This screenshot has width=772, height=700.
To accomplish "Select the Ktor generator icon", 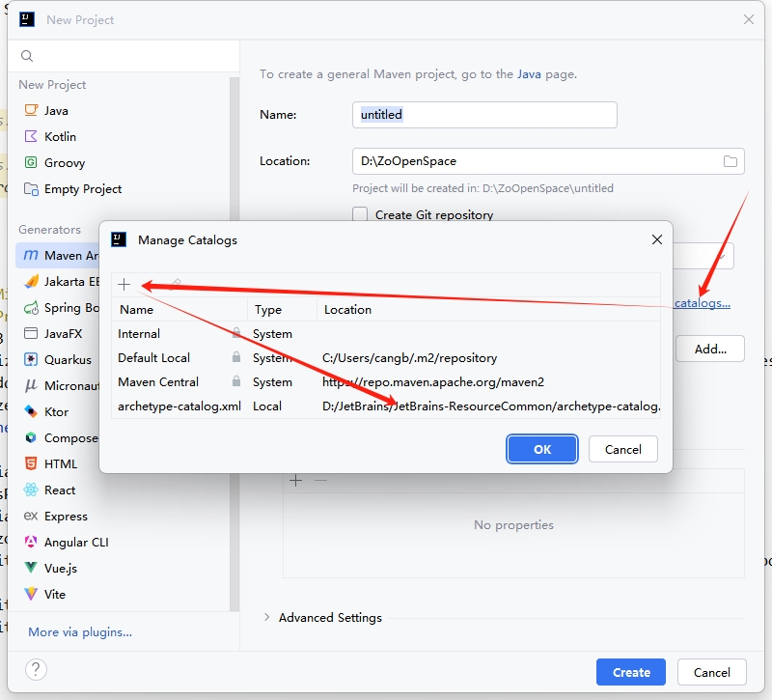I will pyautogui.click(x=31, y=411).
